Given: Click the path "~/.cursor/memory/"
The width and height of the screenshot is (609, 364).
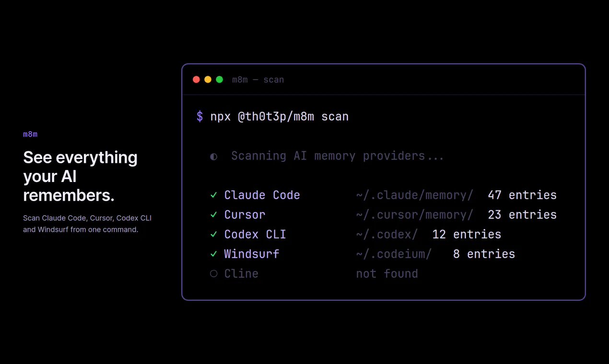Looking at the screenshot, I should tap(415, 215).
